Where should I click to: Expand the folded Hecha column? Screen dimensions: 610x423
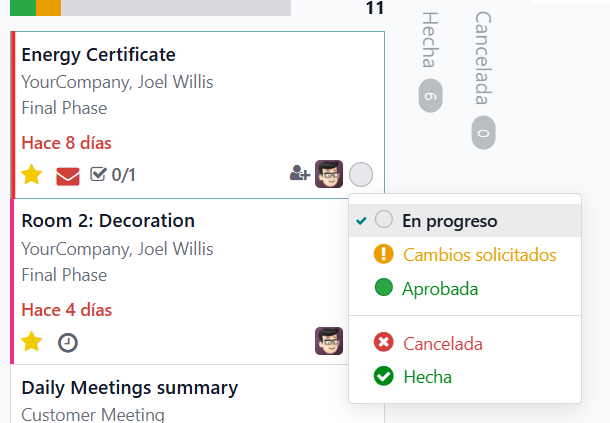coord(430,62)
